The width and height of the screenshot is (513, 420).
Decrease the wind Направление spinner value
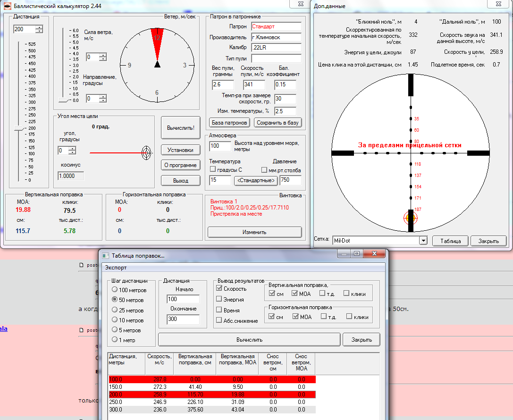pos(103,101)
